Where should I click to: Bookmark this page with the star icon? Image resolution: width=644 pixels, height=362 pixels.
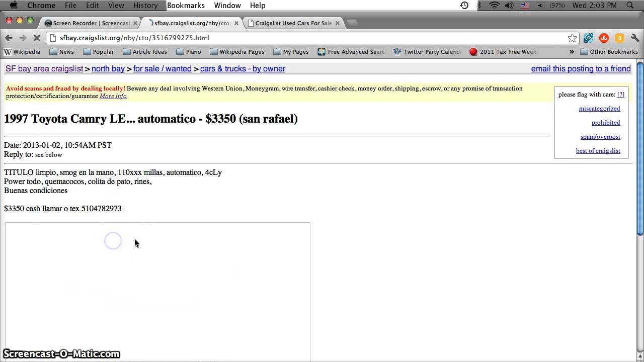pyautogui.click(x=572, y=38)
